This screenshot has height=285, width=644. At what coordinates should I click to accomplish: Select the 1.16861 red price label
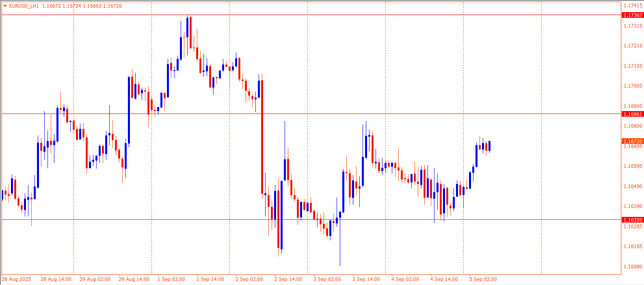[633, 114]
